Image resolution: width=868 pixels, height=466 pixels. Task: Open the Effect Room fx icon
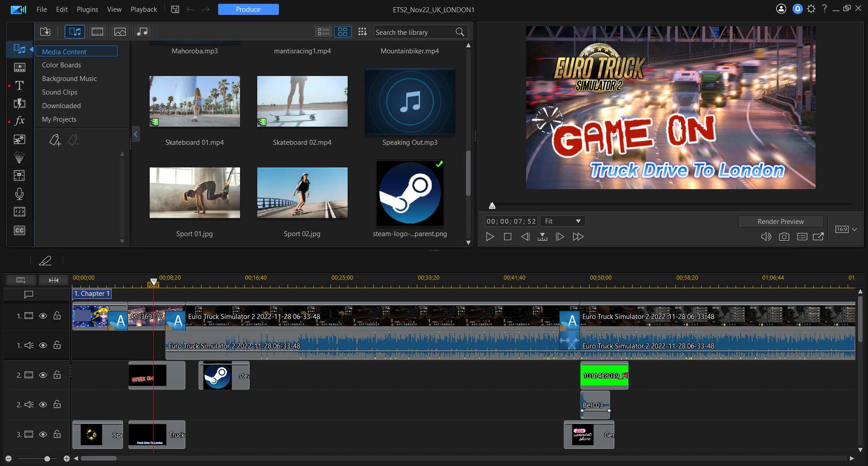[19, 121]
